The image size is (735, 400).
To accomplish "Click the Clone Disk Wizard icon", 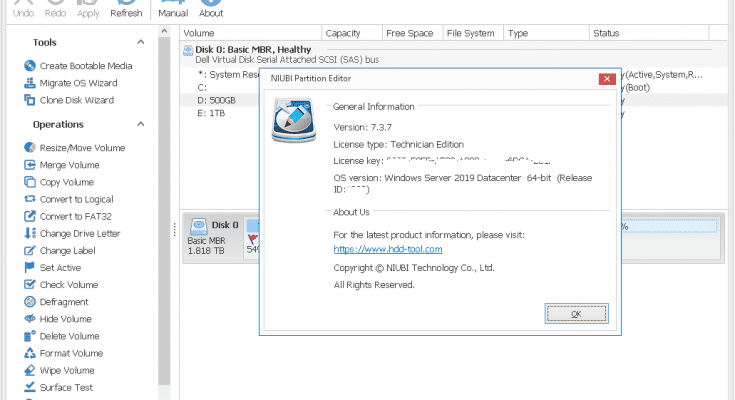I will tap(30, 100).
